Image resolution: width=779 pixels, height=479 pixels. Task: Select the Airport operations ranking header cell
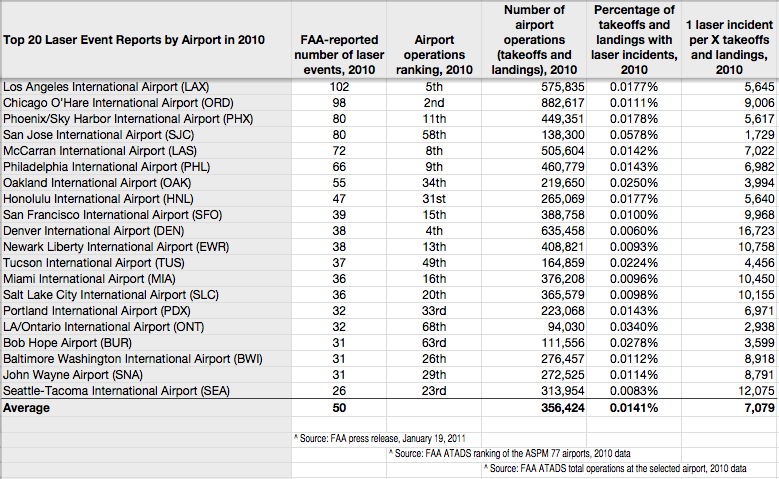[x=434, y=55]
